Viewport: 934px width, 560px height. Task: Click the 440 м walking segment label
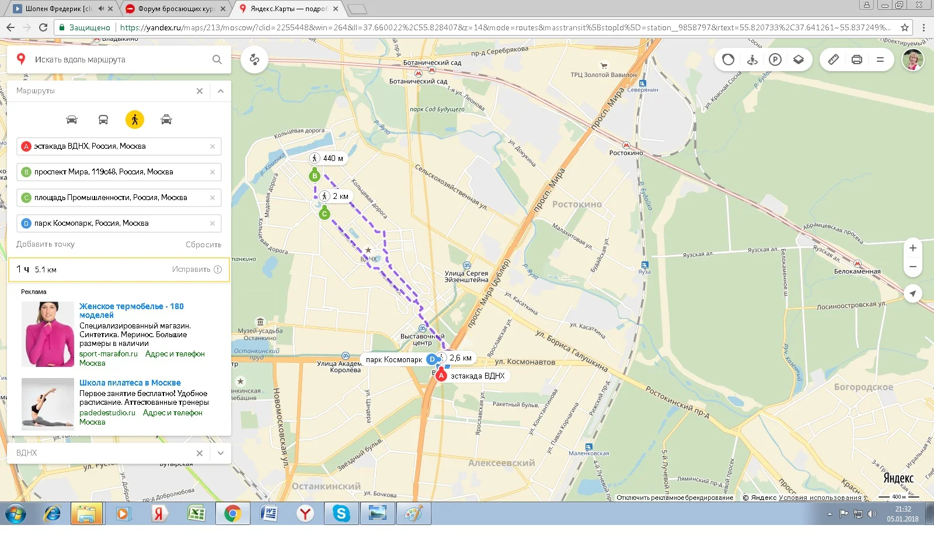tap(327, 158)
